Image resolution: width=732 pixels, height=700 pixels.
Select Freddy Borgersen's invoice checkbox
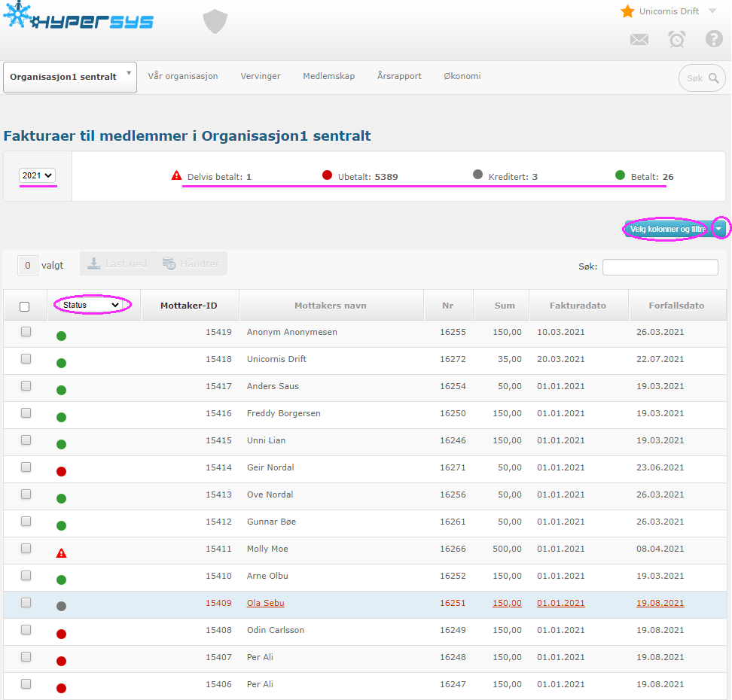(26, 412)
